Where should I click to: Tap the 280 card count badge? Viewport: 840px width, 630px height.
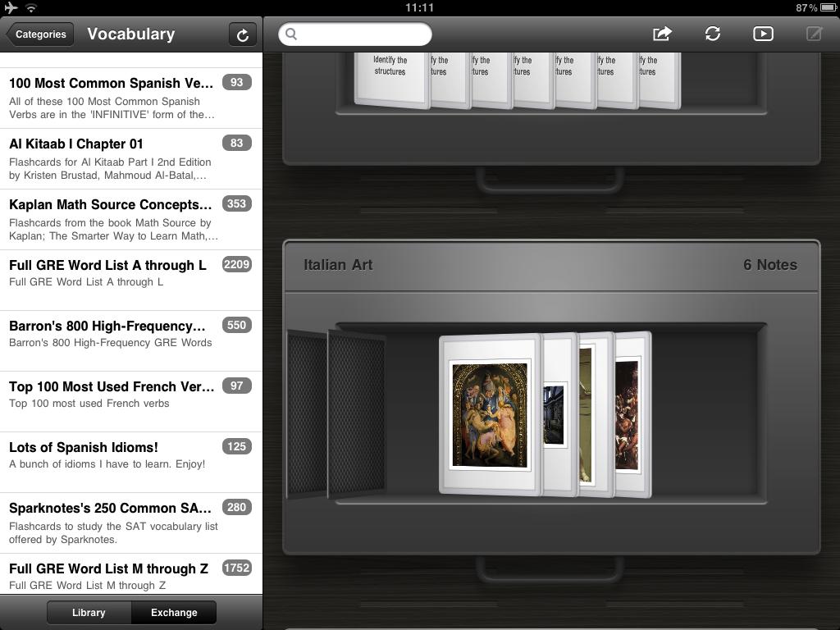[x=237, y=507]
